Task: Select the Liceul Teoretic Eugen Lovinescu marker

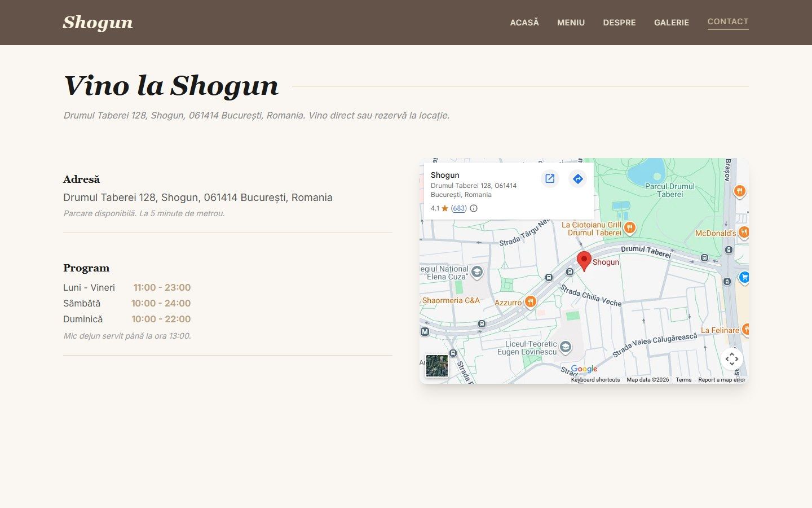Action: click(x=565, y=347)
